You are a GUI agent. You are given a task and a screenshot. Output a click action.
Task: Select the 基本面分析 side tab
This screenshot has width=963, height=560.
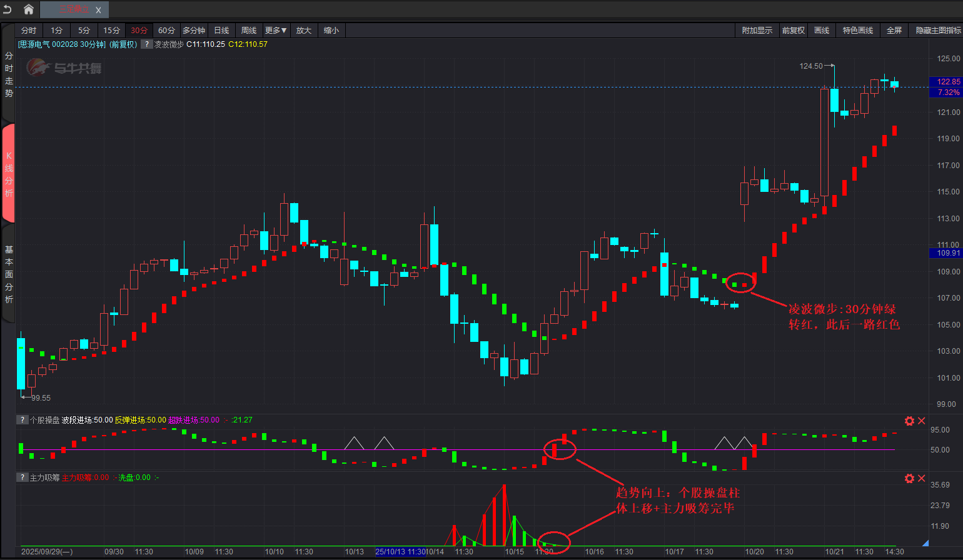tap(9, 274)
